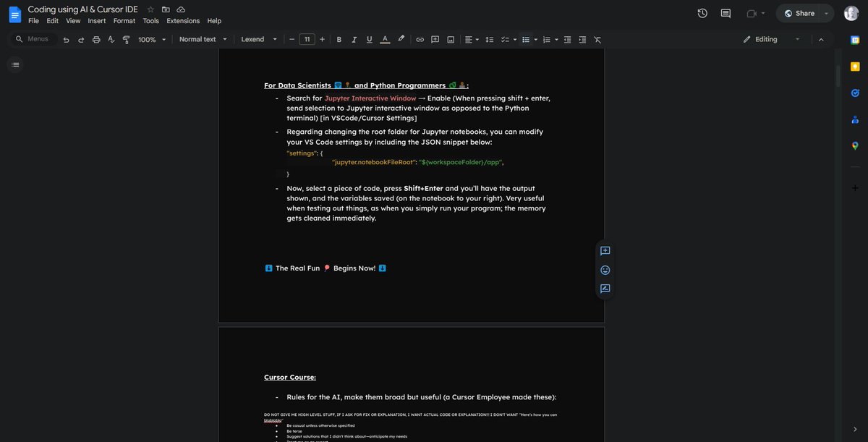Open File menu
Viewport: 868px width, 442px height.
click(x=33, y=21)
